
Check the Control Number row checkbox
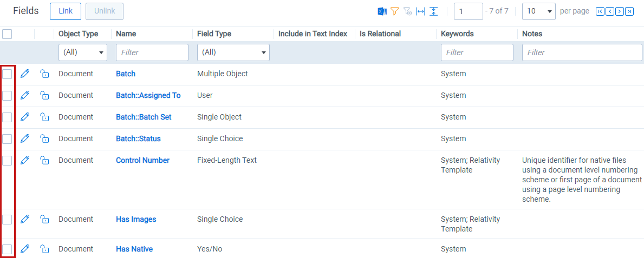point(7,161)
